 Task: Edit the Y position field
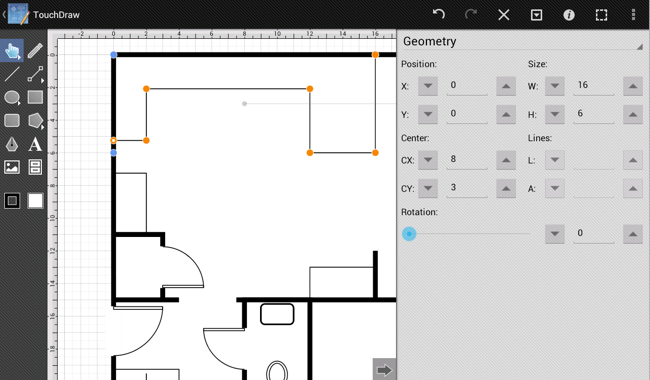click(x=467, y=114)
